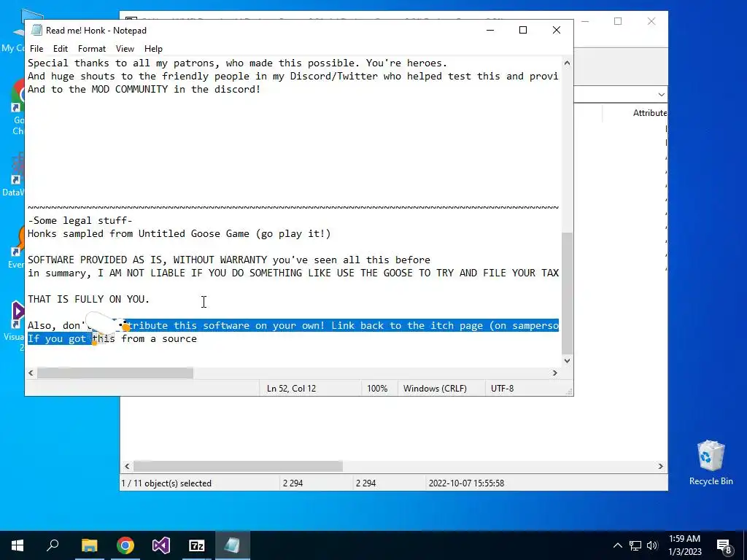Show hidden system tray icons
Screen dimensions: 747x560
[617, 545]
